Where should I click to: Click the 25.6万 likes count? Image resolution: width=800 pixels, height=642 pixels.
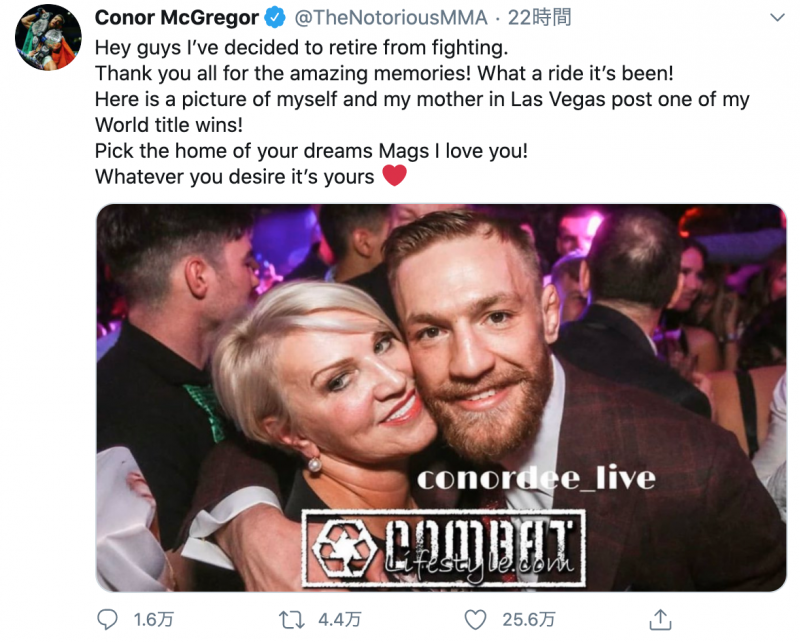pos(529,620)
